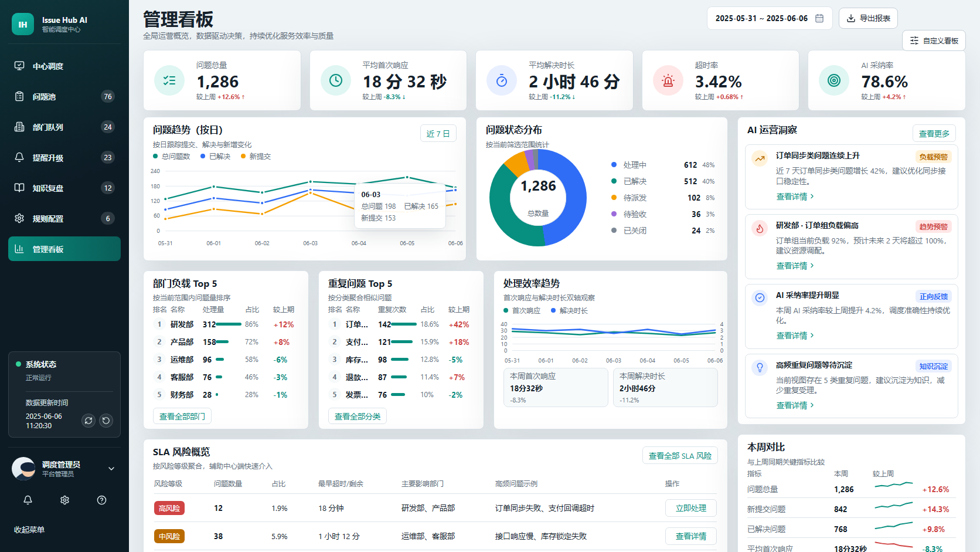Open 问题池 in the sidebar
The image size is (980, 552).
point(64,97)
